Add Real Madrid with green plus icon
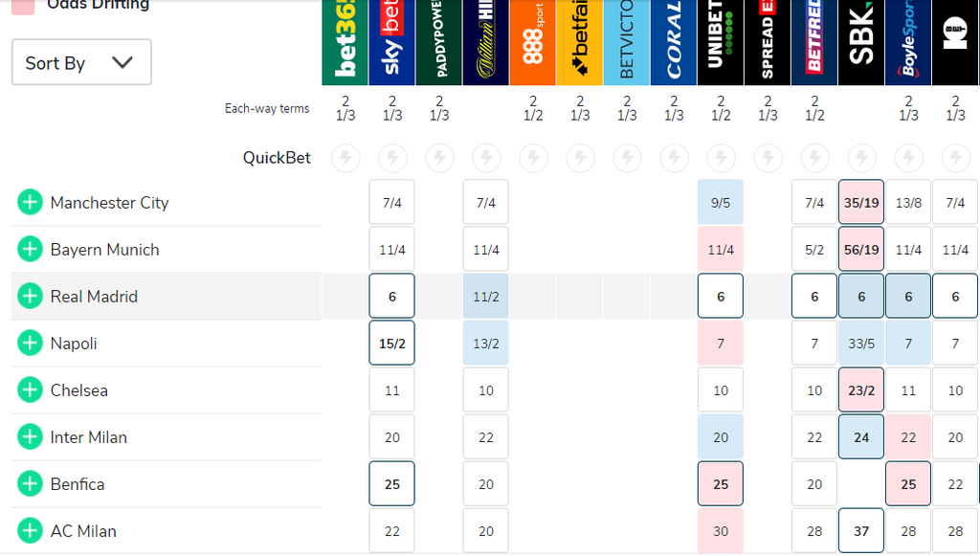 click(30, 297)
